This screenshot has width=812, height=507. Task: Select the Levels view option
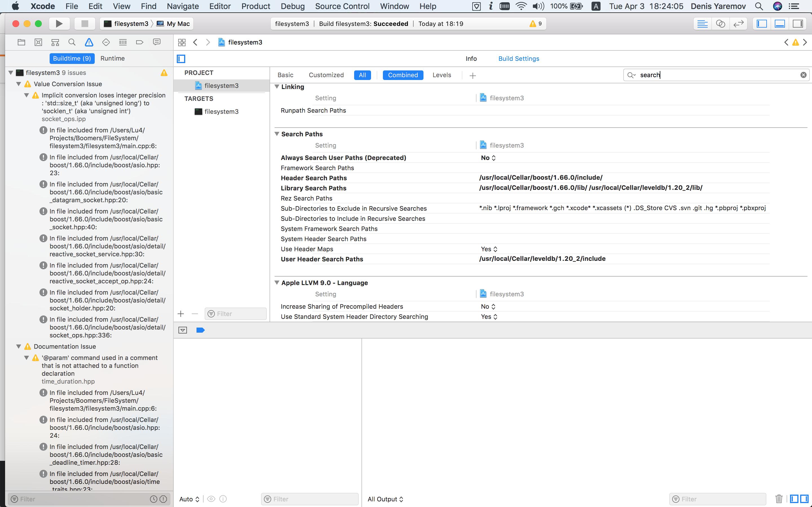coord(442,75)
